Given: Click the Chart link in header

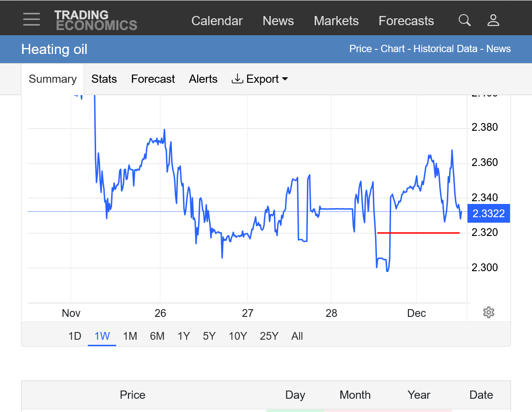Looking at the screenshot, I should [x=392, y=49].
